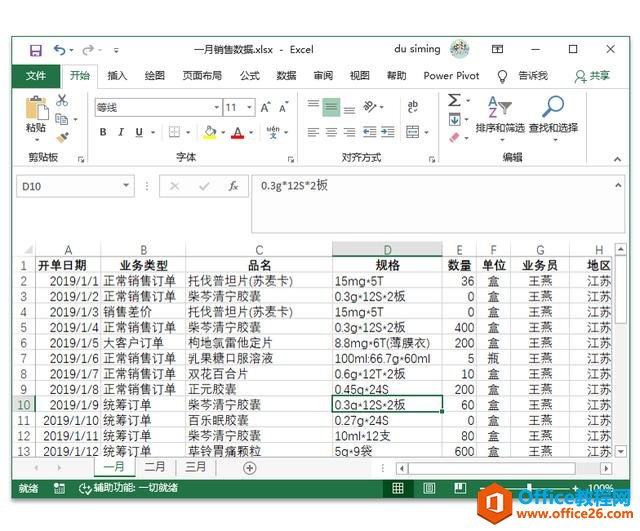Select cell containing 枸地氯雷他定片
640x531 pixels.
pyautogui.click(x=259, y=343)
